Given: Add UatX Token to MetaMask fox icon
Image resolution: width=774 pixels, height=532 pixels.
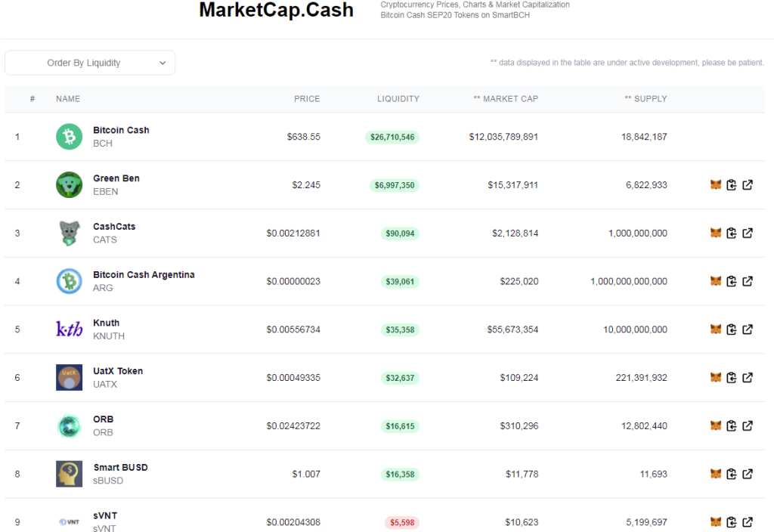Looking at the screenshot, I should pos(715,378).
